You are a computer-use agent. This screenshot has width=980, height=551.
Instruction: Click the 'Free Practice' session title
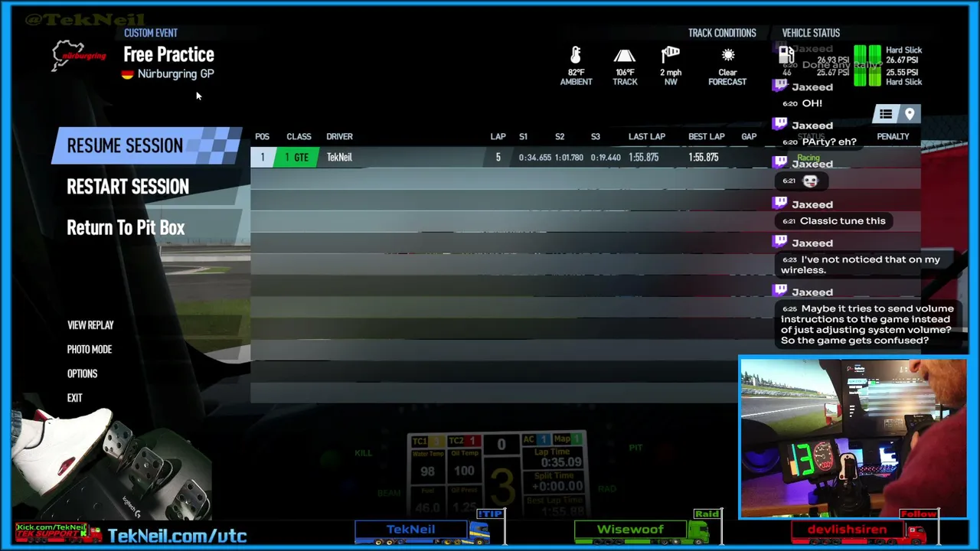(x=169, y=54)
